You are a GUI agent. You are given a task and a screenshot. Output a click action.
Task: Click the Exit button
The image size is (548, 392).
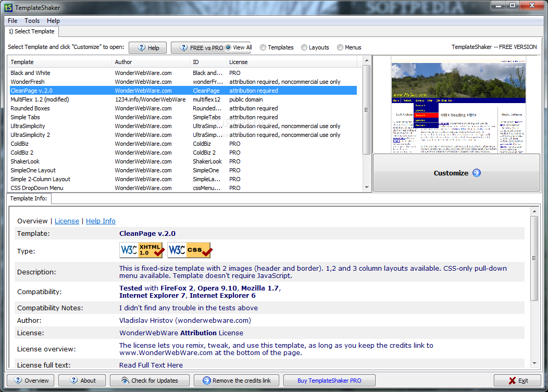[x=517, y=381]
